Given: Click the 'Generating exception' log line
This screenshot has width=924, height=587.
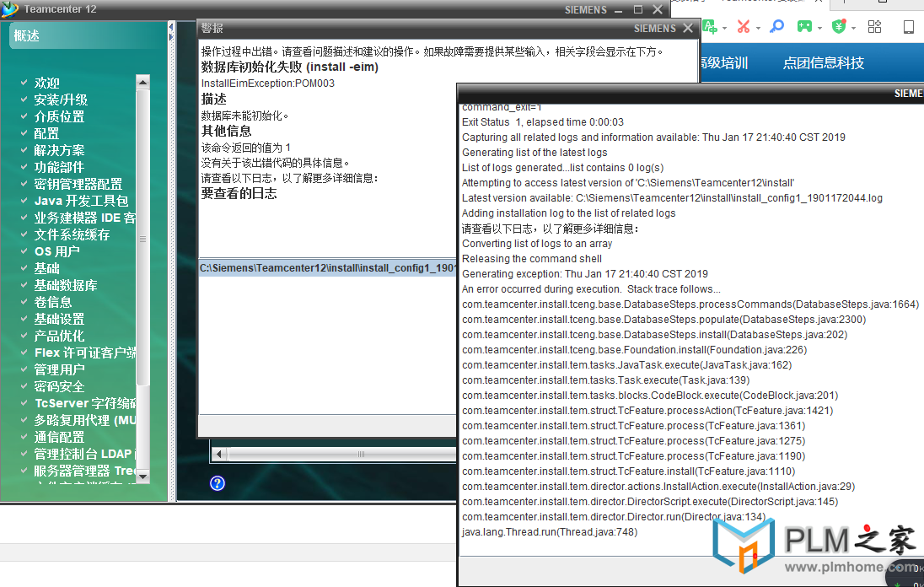Looking at the screenshot, I should pos(585,275).
